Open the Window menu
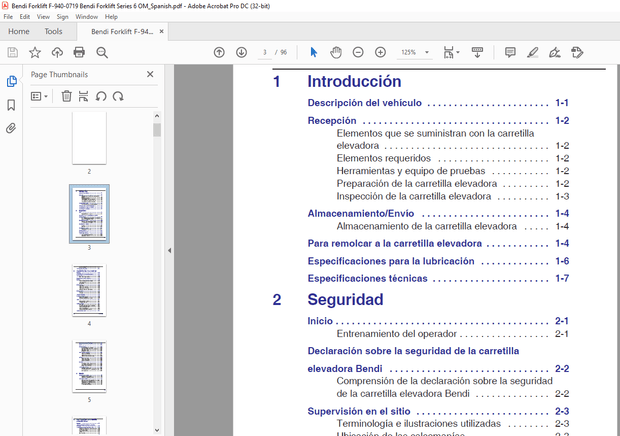This screenshot has height=436, width=620. tap(86, 17)
